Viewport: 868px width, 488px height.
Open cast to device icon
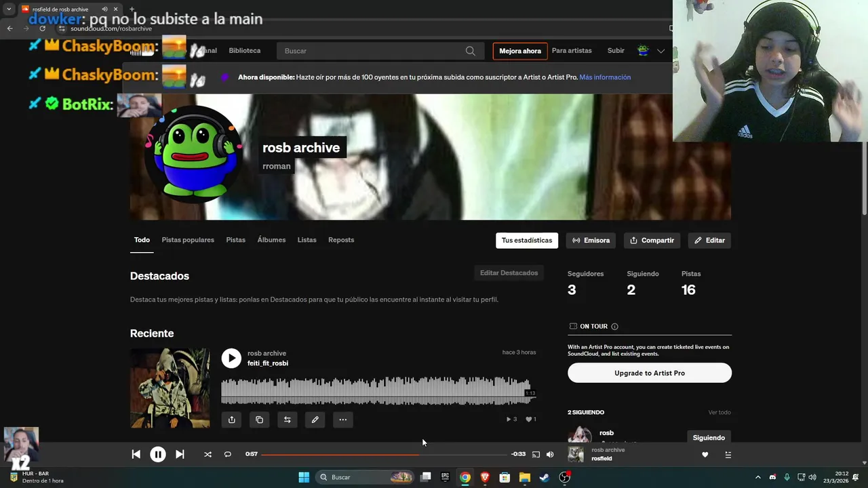(536, 455)
